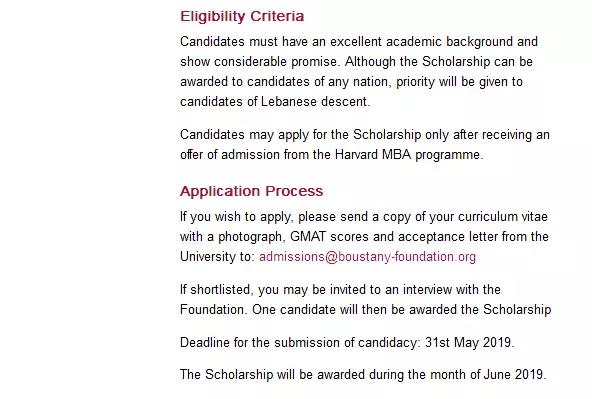The width and height of the screenshot is (592, 399).
Task: Click the text 'candidates of Lebanese descent'
Action: tap(274, 102)
